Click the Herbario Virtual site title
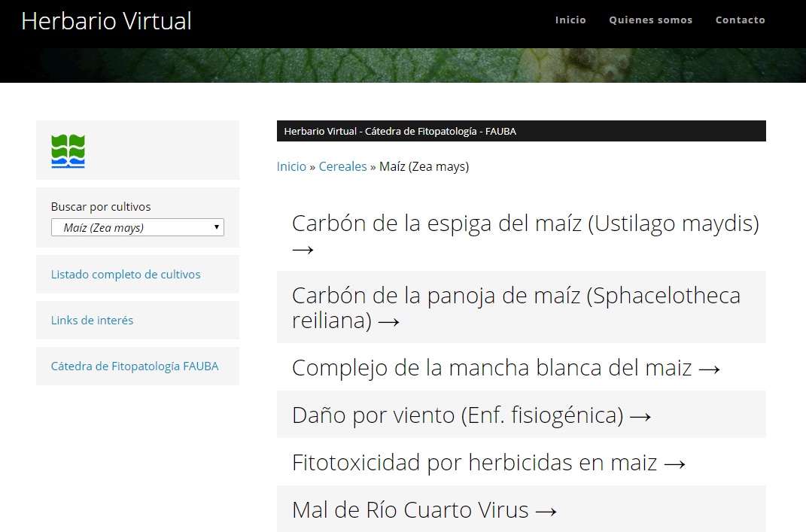This screenshot has height=532, width=806. [x=106, y=21]
